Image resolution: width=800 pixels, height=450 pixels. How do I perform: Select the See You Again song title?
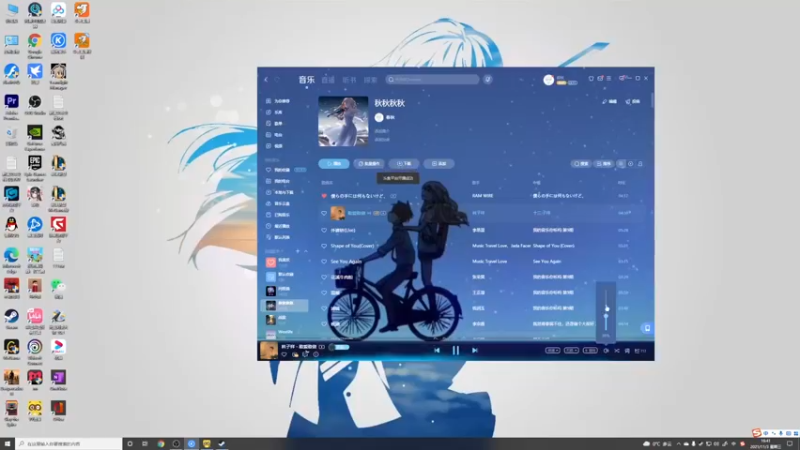(346, 261)
